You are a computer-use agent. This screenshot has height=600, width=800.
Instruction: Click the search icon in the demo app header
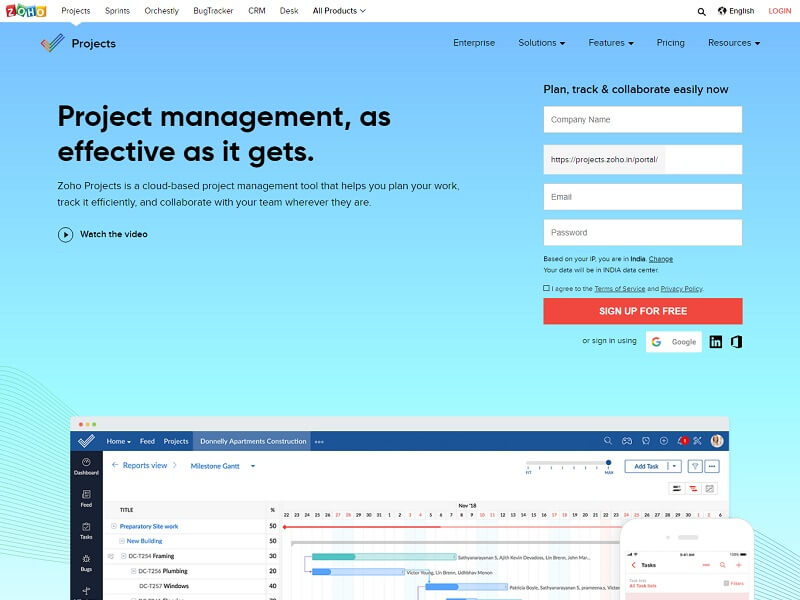tap(608, 441)
